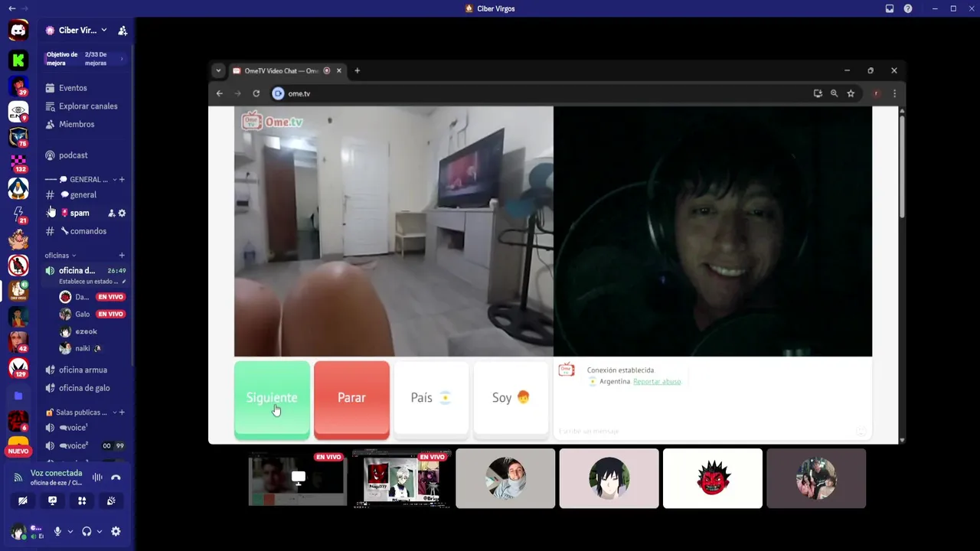Open the red devil avatar participant tile

pos(713,478)
